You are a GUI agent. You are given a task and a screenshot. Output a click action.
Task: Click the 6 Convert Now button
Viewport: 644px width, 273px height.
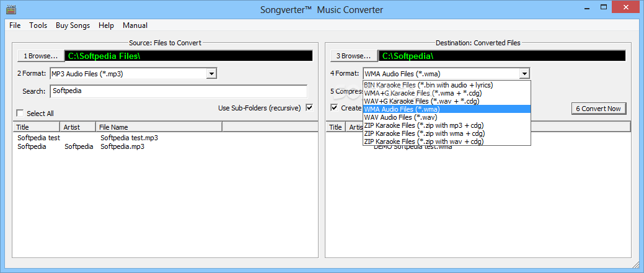599,109
